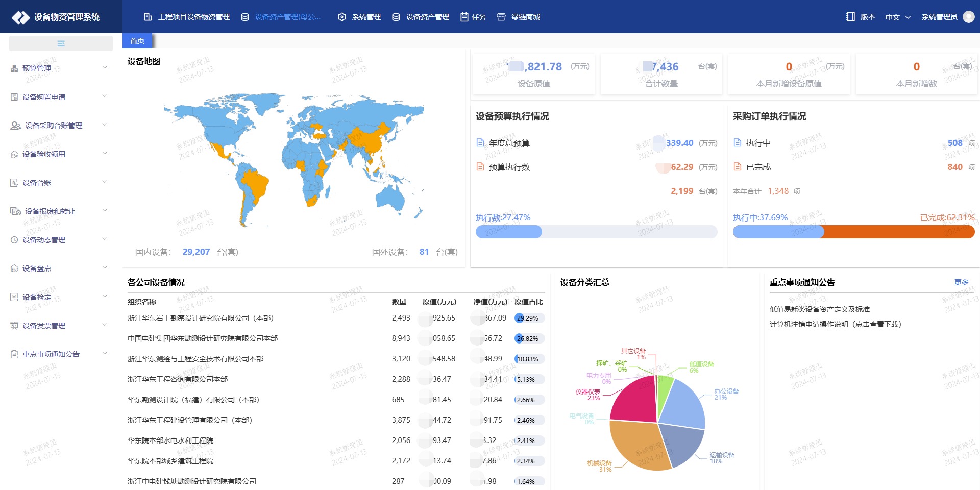
Task: Click the 预算管理 sidebar icon
Action: coord(14,68)
